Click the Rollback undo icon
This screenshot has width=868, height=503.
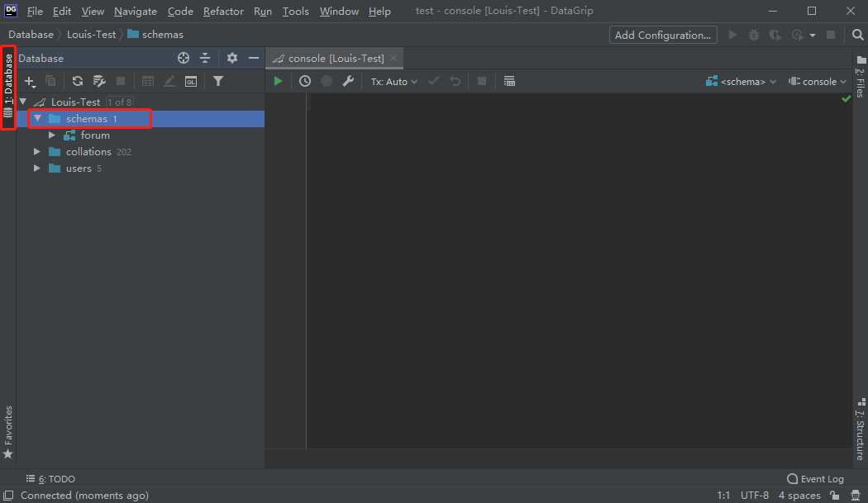pos(455,81)
